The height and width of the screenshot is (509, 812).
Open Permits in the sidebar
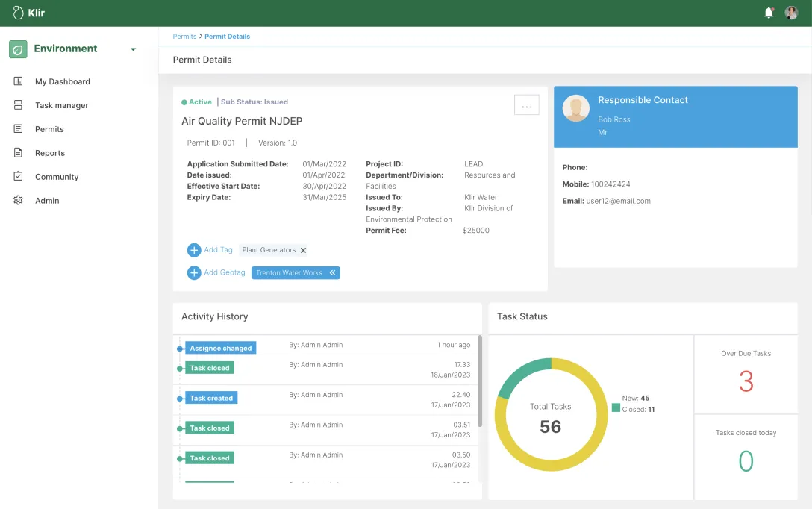point(49,129)
